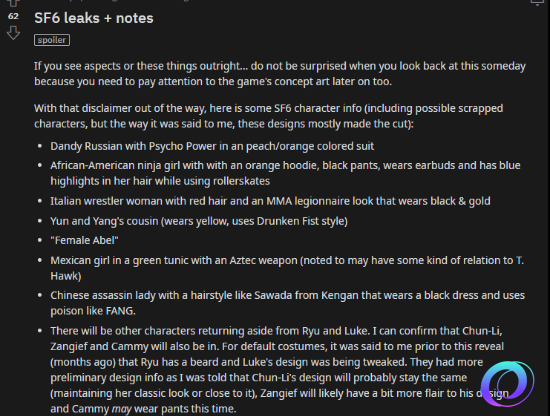Upvote the SF6 leaks post
The width and height of the screenshot is (550, 416).
tap(13, 3)
